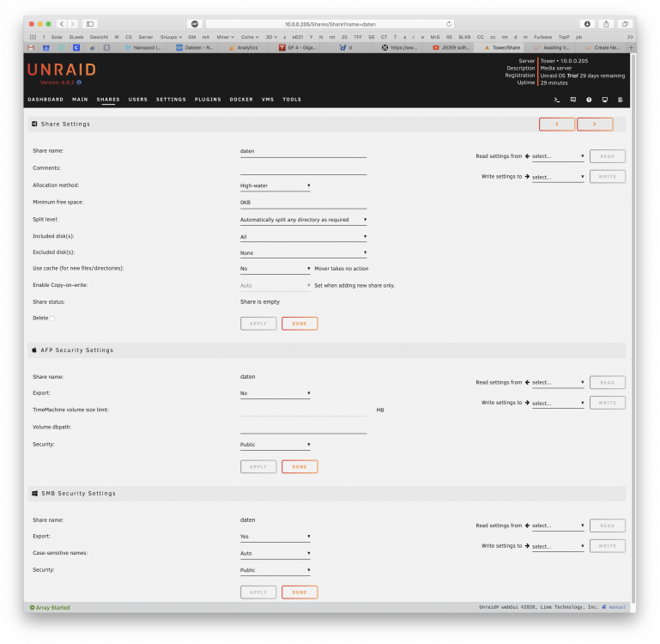
Task: Toggle the Safari sidebar button
Action: (90, 24)
